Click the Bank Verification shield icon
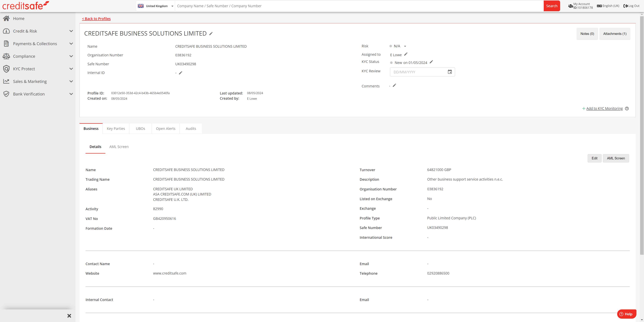This screenshot has width=644, height=322. (6, 94)
